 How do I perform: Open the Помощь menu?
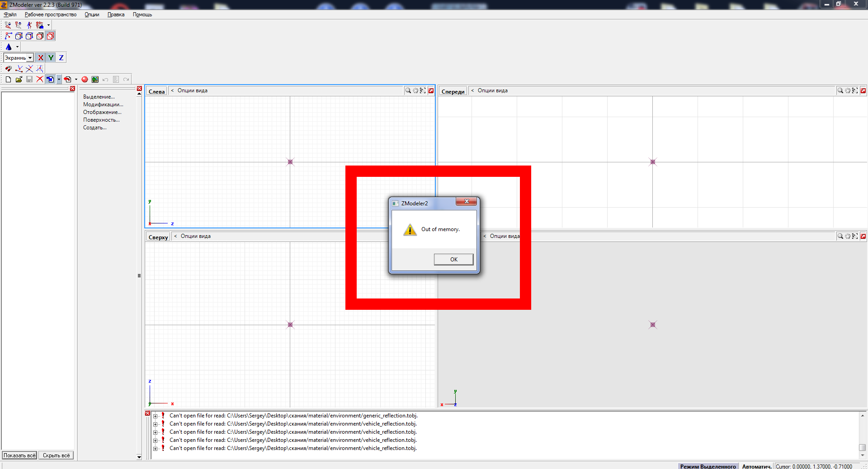(x=142, y=14)
